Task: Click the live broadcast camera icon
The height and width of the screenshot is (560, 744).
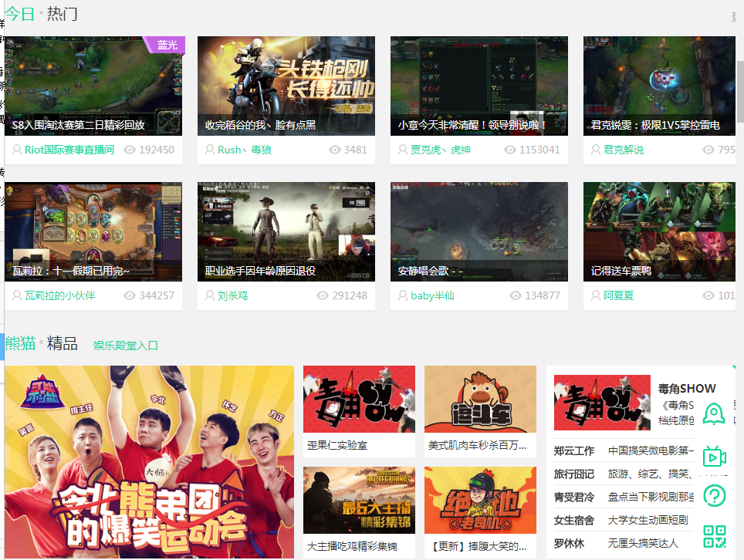Action: coord(715,457)
